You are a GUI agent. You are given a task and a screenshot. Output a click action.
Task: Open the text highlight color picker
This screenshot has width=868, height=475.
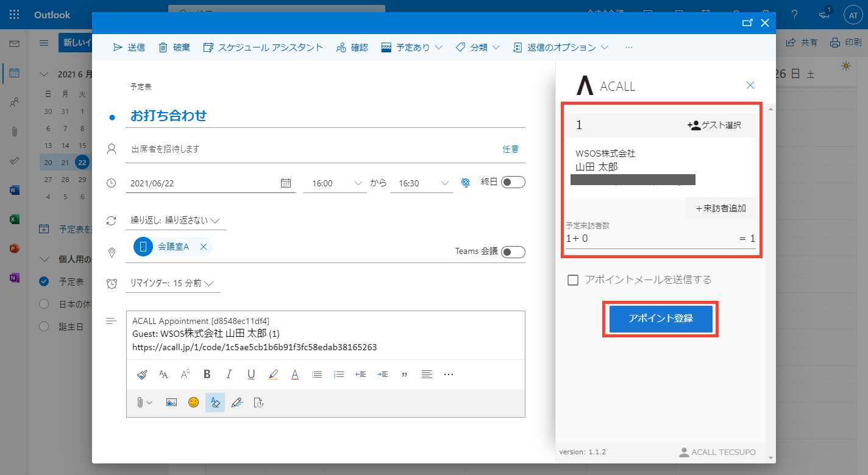point(273,375)
